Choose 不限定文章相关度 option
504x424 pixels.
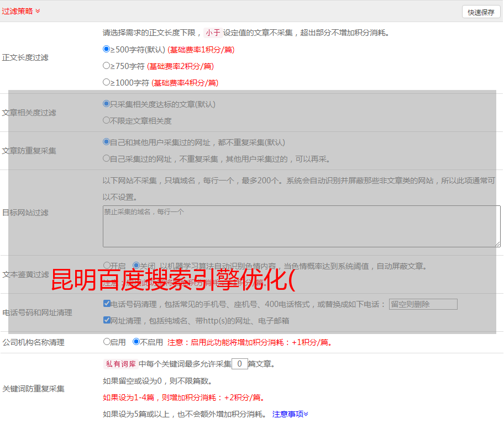(x=107, y=120)
